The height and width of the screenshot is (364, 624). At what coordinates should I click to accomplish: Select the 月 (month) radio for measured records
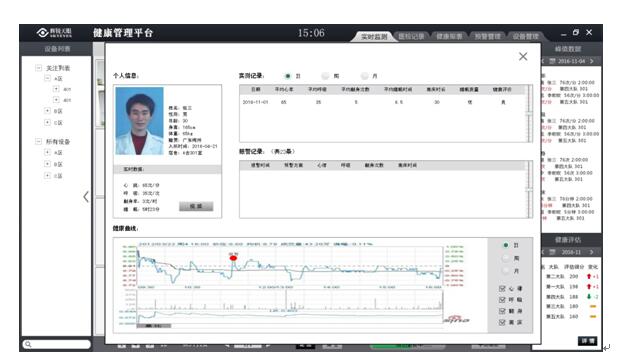tap(364, 76)
